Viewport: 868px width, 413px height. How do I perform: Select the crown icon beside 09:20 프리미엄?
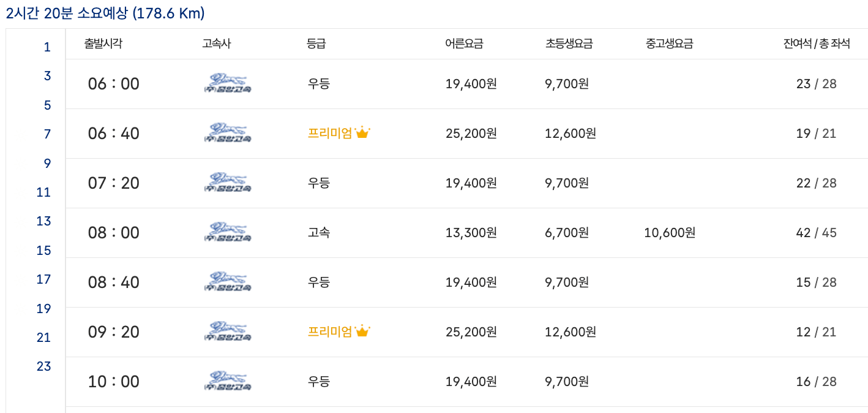363,329
